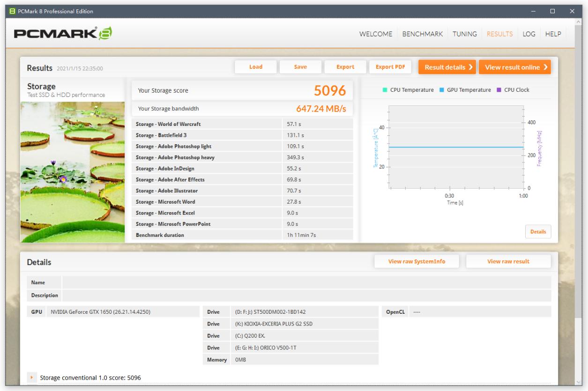The height and width of the screenshot is (391, 588).
Task: Open the HELP tab
Action: tap(553, 34)
